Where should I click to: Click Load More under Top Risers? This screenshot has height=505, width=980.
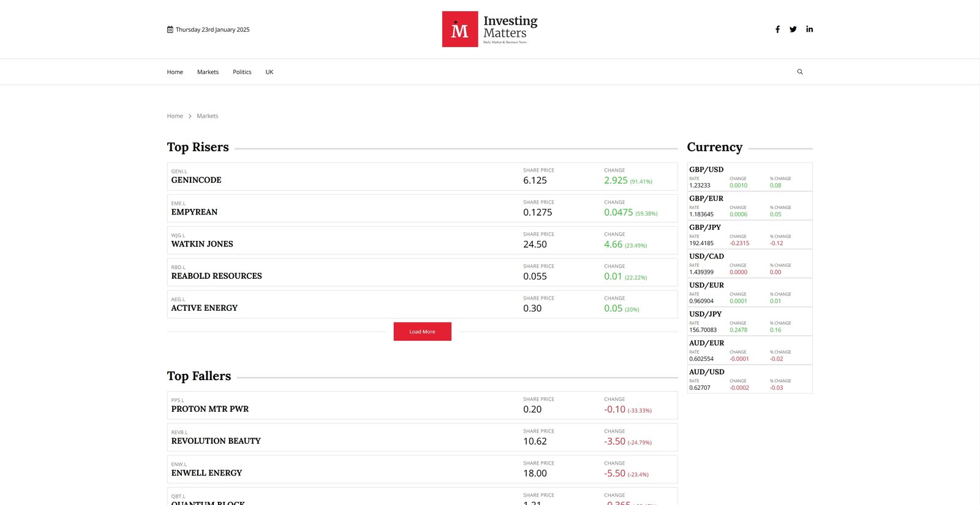point(423,332)
